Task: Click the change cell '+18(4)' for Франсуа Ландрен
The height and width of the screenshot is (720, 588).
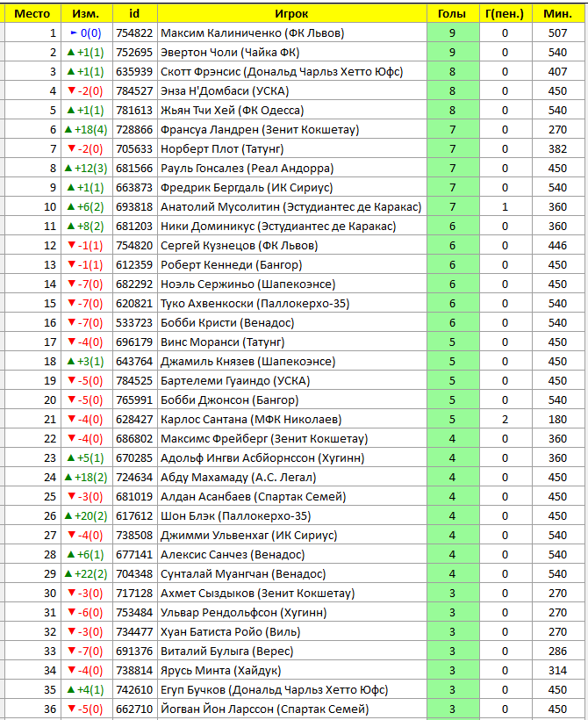Action: [x=87, y=129]
